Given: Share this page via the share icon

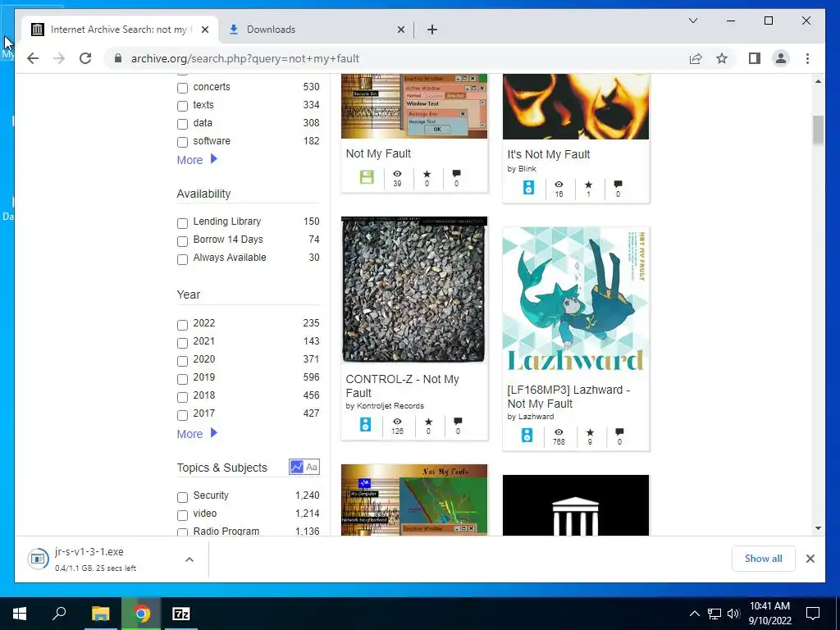Looking at the screenshot, I should [x=696, y=58].
